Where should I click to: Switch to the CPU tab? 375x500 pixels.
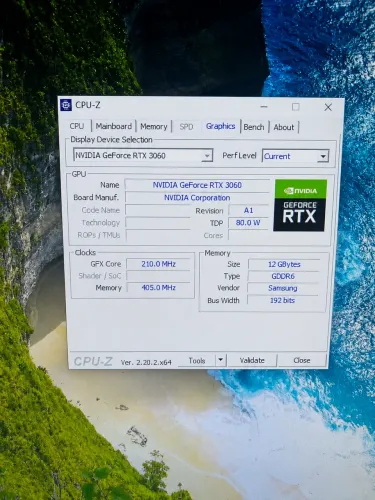pos(77,126)
